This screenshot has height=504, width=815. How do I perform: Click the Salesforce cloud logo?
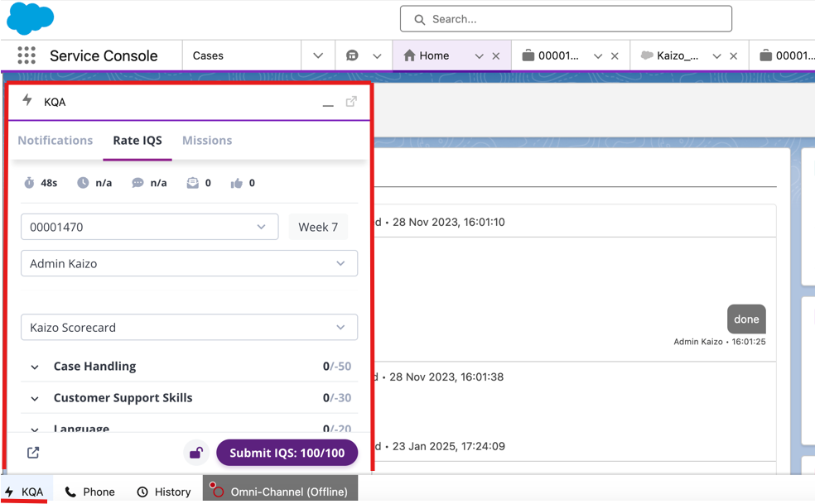pyautogui.click(x=30, y=18)
